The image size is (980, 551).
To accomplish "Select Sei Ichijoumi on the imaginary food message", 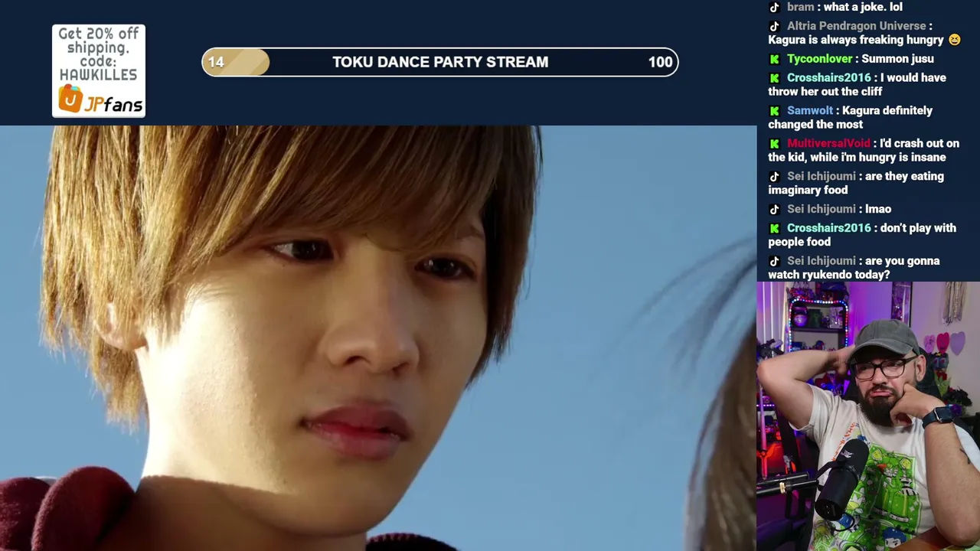I will pyautogui.click(x=822, y=177).
